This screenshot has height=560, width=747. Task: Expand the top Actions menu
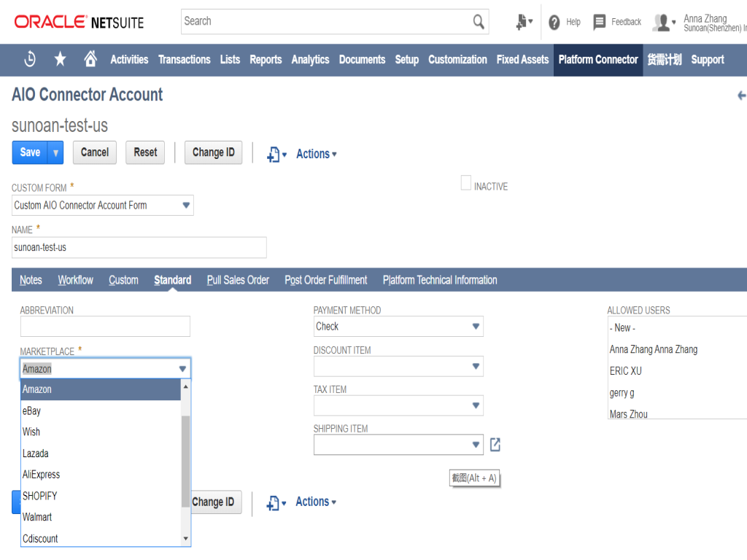[317, 154]
